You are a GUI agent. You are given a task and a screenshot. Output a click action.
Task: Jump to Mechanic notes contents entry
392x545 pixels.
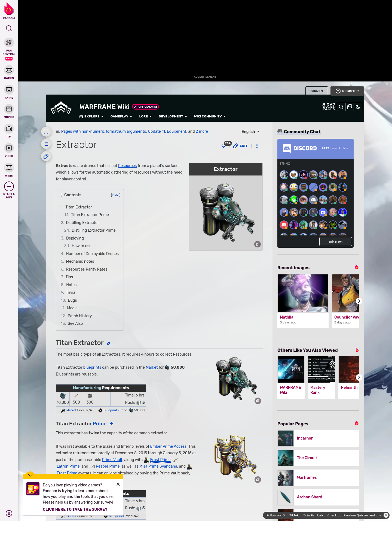[80, 261]
